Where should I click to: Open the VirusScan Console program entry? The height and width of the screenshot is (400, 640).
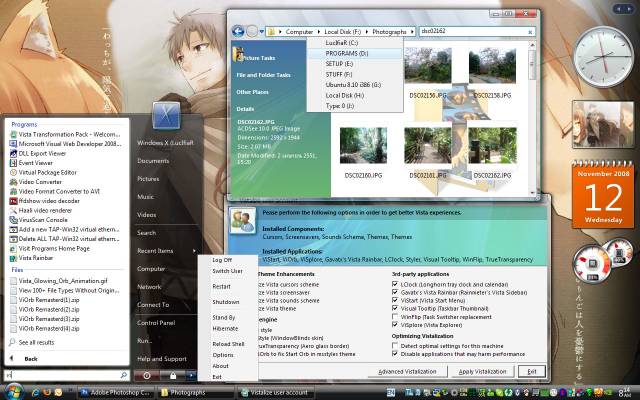click(38, 220)
